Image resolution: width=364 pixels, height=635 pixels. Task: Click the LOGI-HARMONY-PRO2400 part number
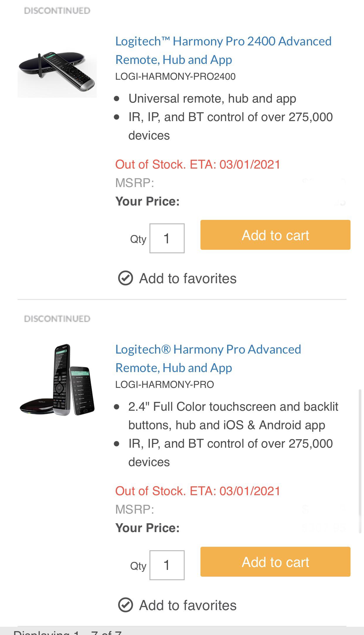[175, 77]
